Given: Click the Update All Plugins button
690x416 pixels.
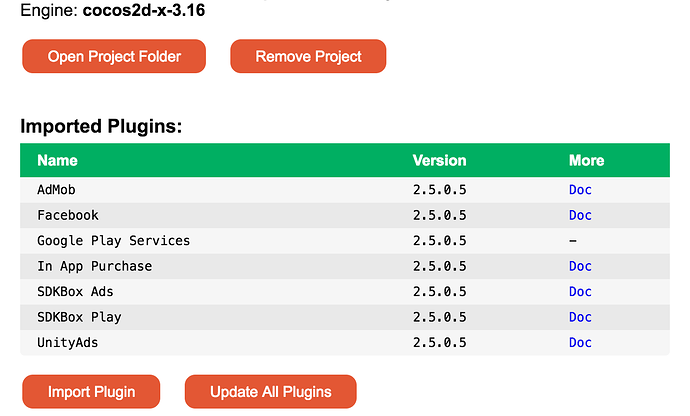Looking at the screenshot, I should click(271, 392).
